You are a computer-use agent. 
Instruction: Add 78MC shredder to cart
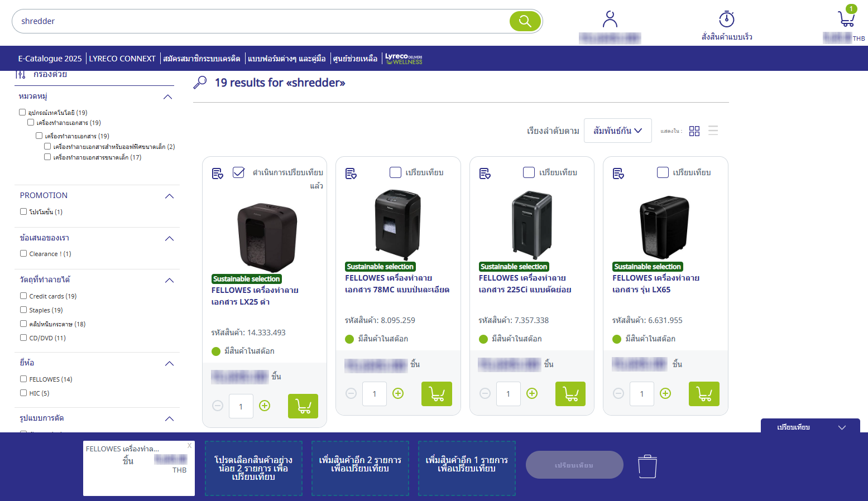click(x=437, y=394)
